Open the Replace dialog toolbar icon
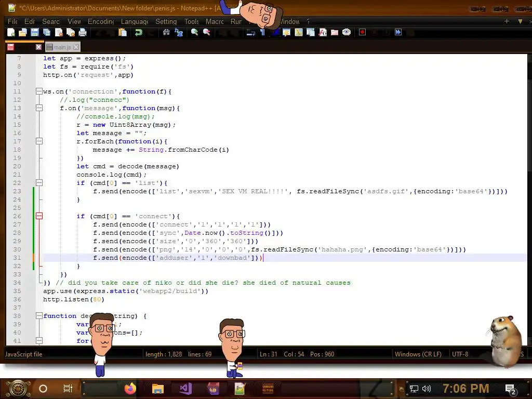Image resolution: width=532 pixels, height=399 pixels. (179, 32)
